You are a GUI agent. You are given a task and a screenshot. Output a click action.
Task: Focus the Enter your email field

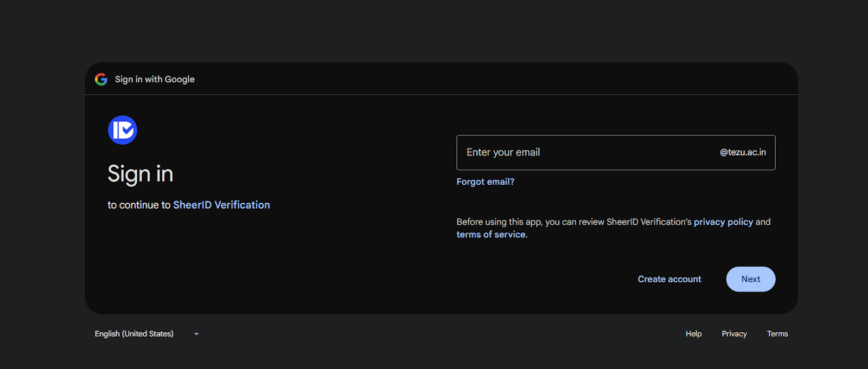616,152
